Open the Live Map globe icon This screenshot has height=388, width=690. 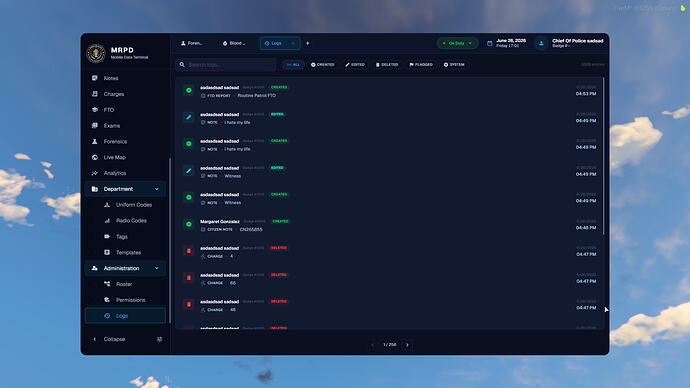[x=95, y=157]
